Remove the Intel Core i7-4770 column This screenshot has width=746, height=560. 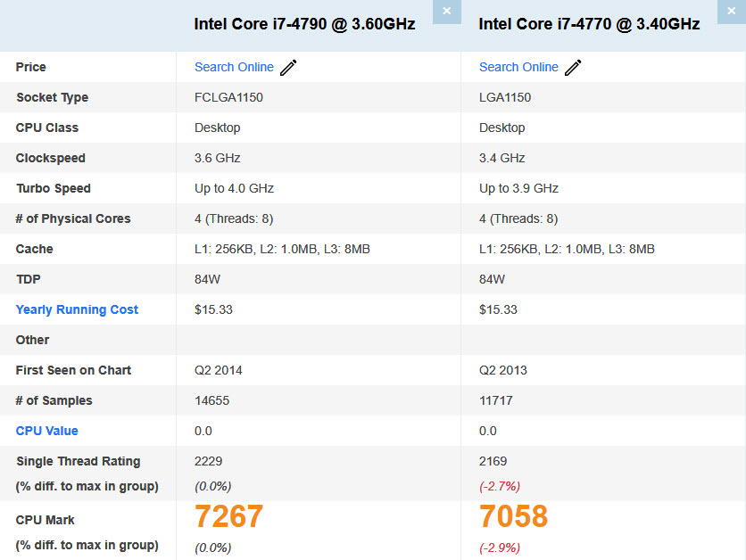[732, 12]
